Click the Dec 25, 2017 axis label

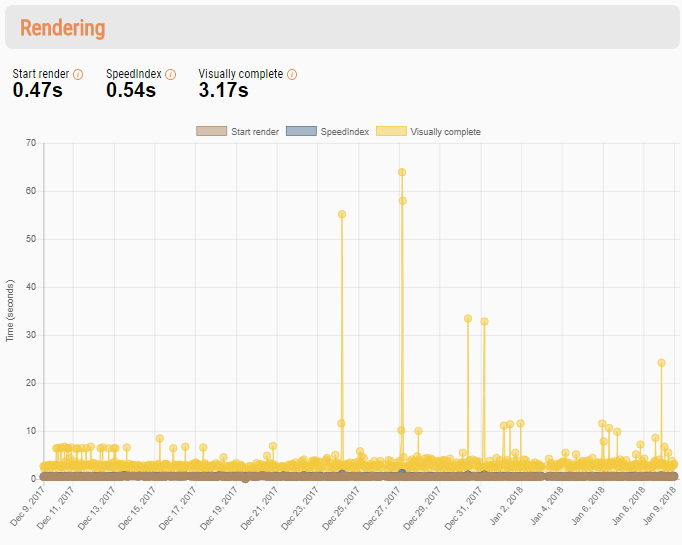(341, 508)
